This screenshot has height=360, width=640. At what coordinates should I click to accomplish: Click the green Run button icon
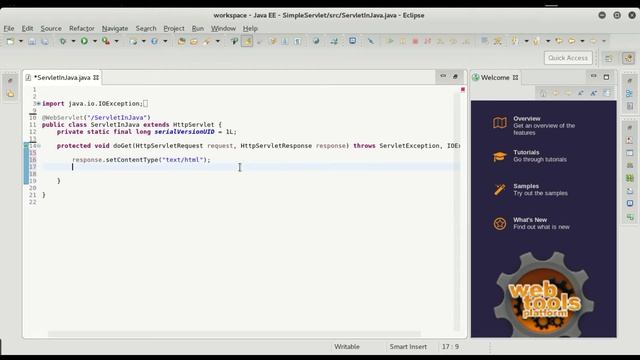coord(84,41)
